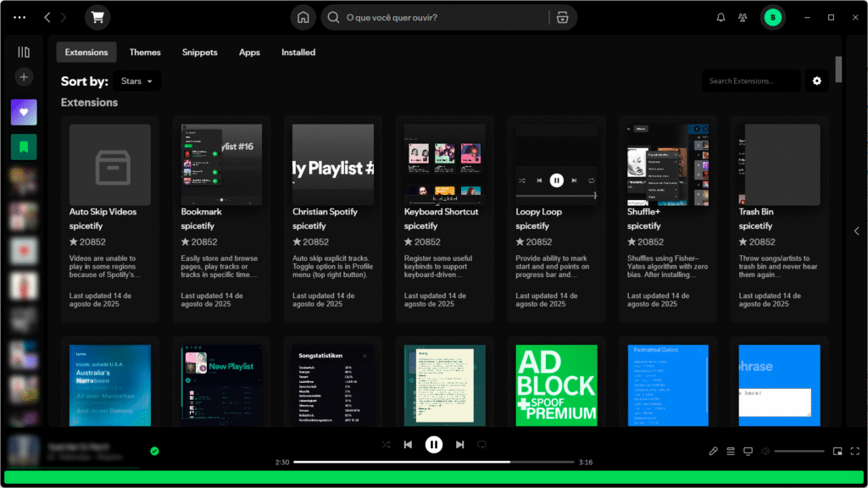This screenshot has width=868, height=488.
Task: Open Liked Songs heart playlist
Action: tap(24, 113)
